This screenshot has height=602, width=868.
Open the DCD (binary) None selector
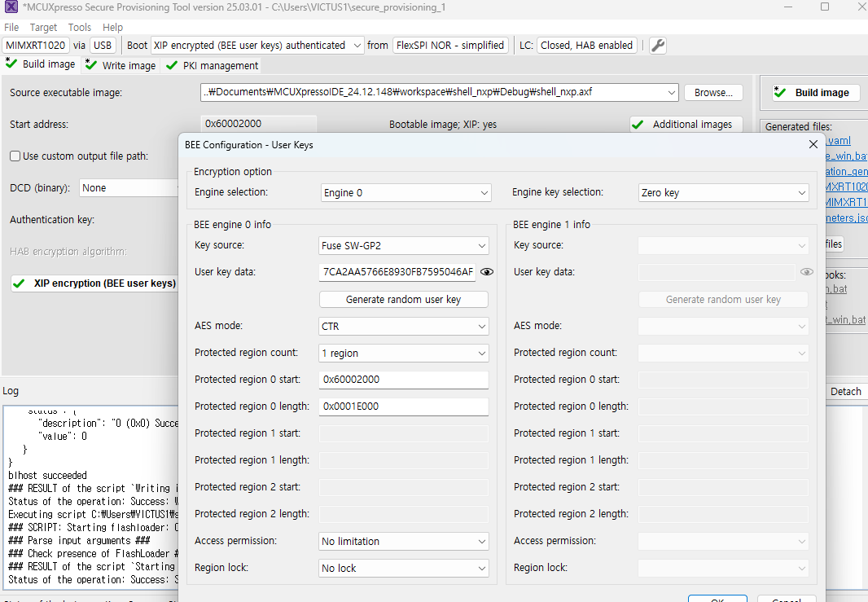[x=129, y=188]
